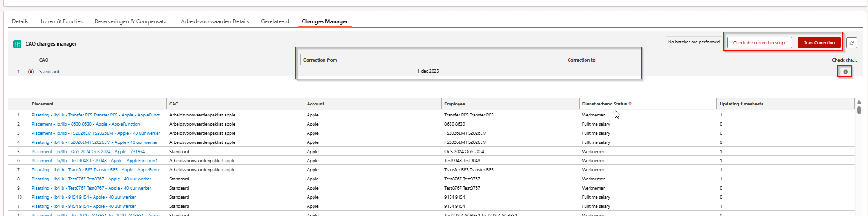Sort by the CAO column header in placements grid
The image size is (868, 216).
(174, 104)
